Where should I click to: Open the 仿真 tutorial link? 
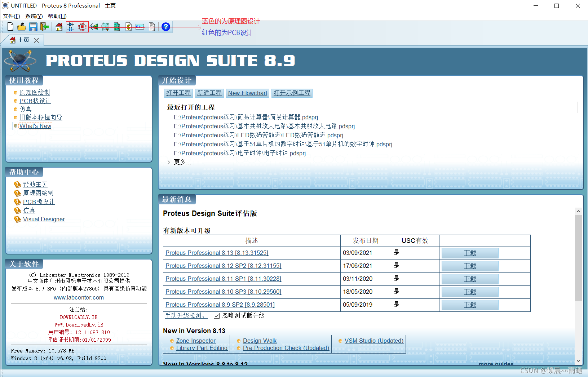tap(26, 109)
